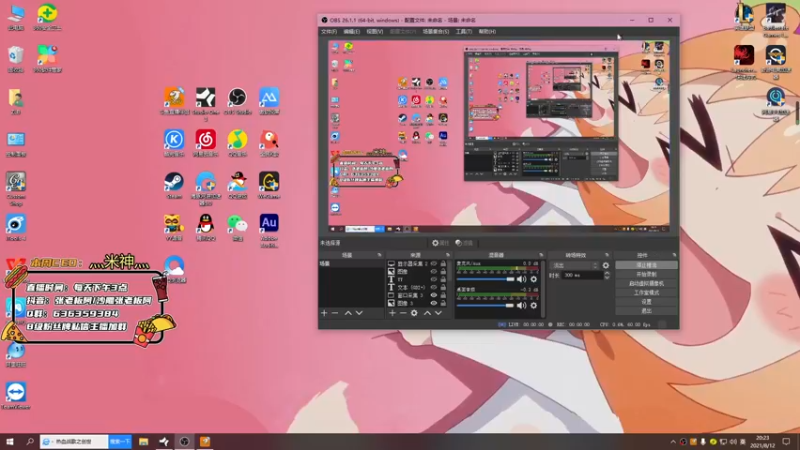
Task: Open the 工具(T) menu in OBS
Action: pos(463,32)
